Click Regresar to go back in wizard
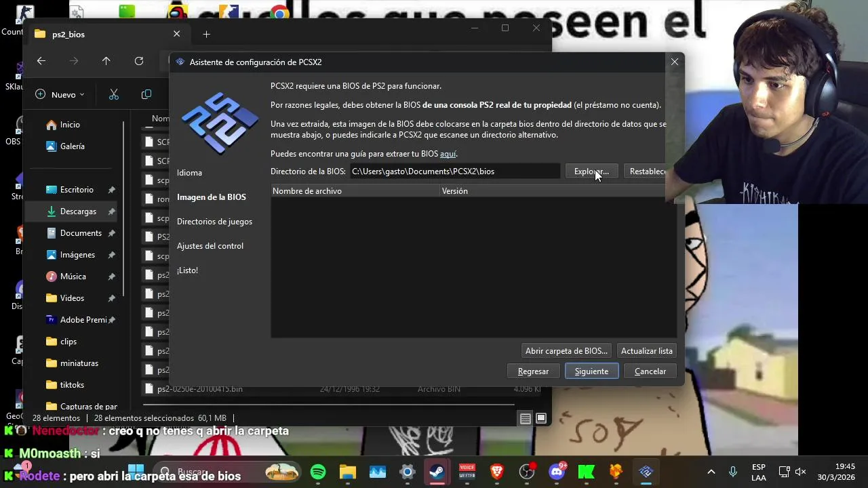Screen dimensions: 868x488 pyautogui.click(x=533, y=371)
